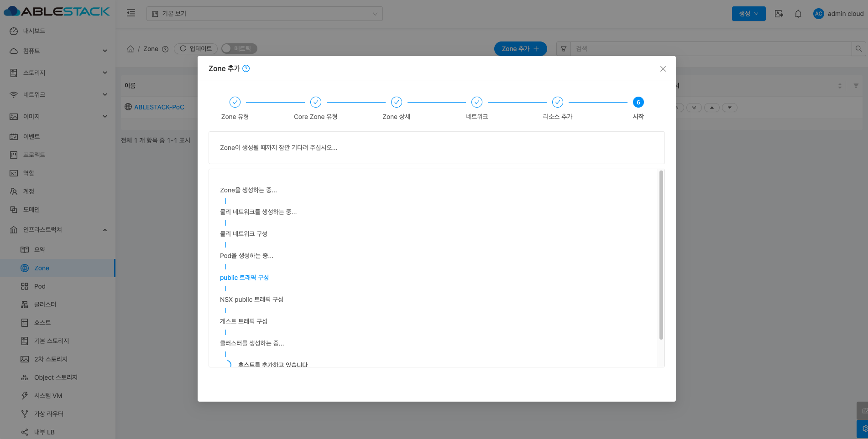Click the 업데이트 refresh button

pyautogui.click(x=196, y=49)
